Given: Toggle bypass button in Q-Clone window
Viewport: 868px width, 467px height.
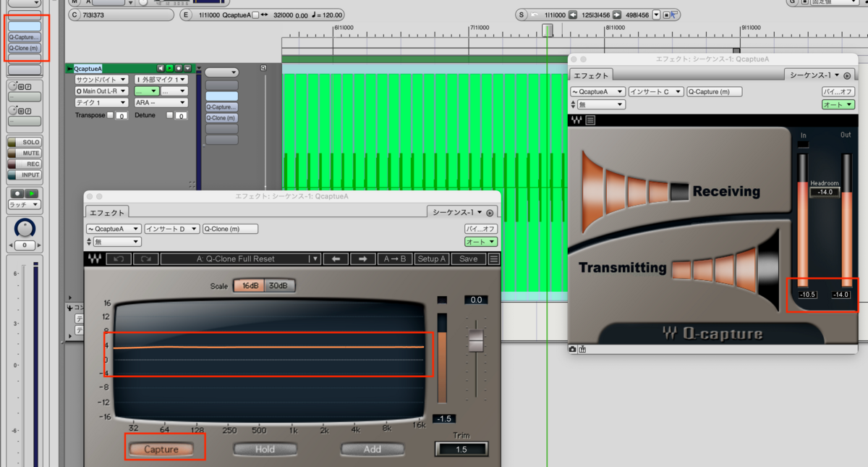Looking at the screenshot, I should [481, 229].
